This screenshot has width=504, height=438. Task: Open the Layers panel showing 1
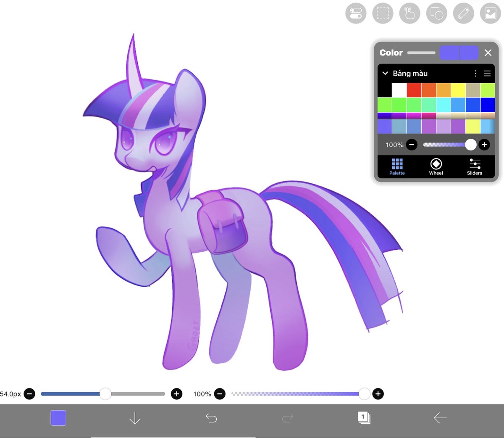(x=364, y=417)
